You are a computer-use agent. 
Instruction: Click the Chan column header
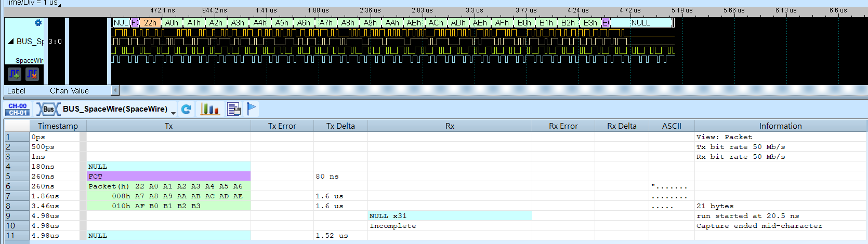pyautogui.click(x=59, y=91)
